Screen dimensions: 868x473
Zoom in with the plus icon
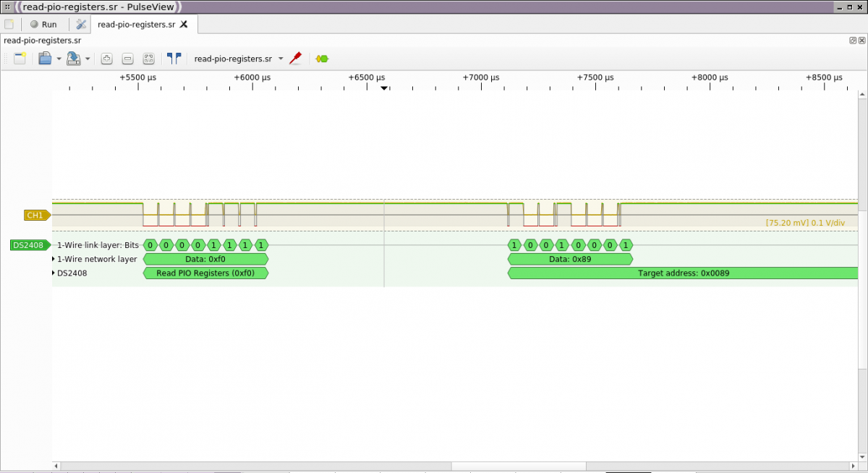[x=106, y=59]
